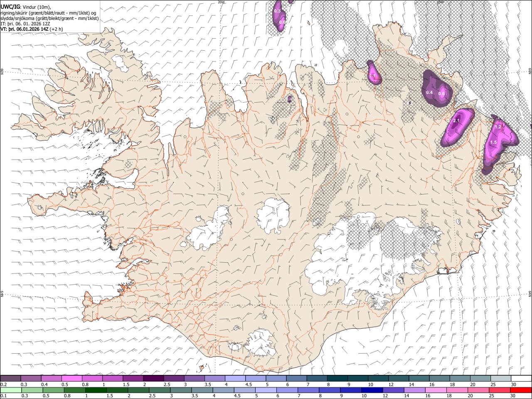
Task: Click the 20W longitude label
Action: 221,2
